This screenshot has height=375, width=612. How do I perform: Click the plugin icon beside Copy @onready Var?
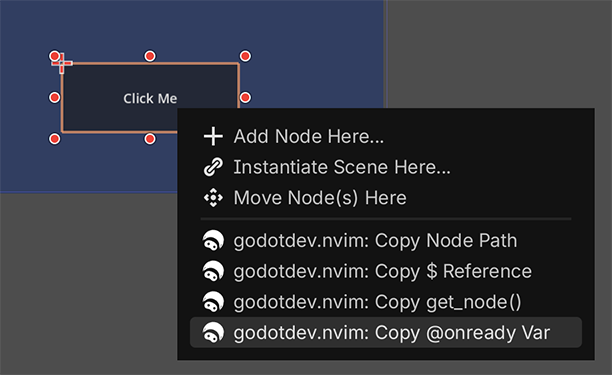213,333
